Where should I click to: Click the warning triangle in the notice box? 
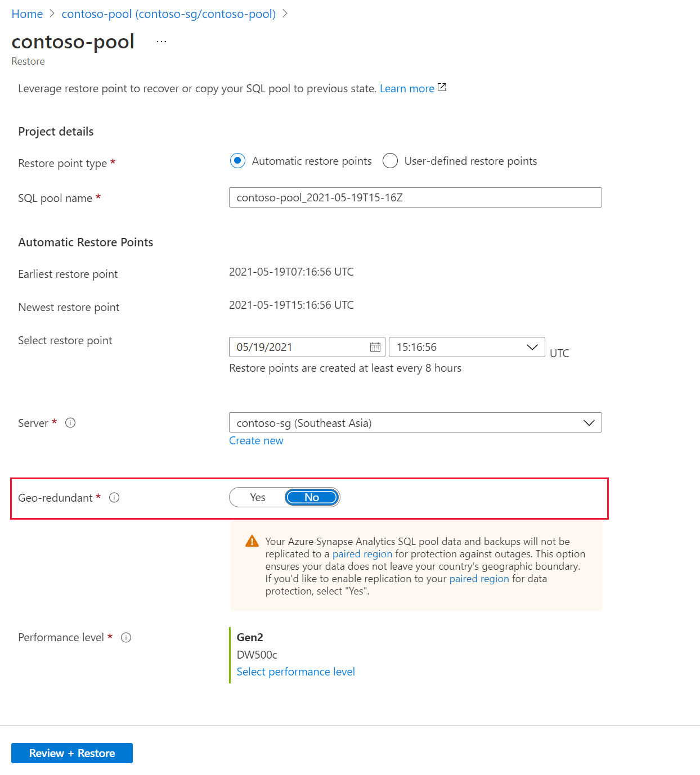(251, 541)
